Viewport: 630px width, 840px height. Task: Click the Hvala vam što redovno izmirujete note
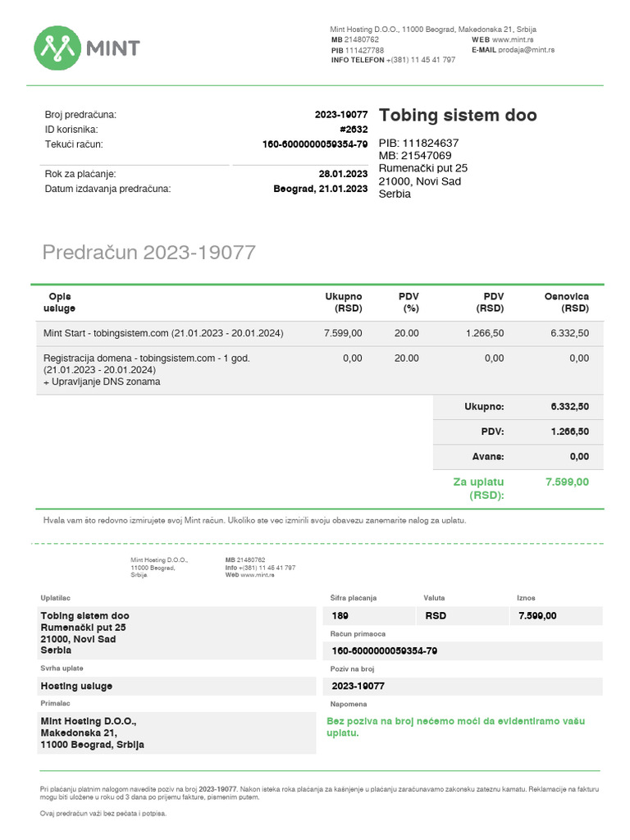click(254, 520)
